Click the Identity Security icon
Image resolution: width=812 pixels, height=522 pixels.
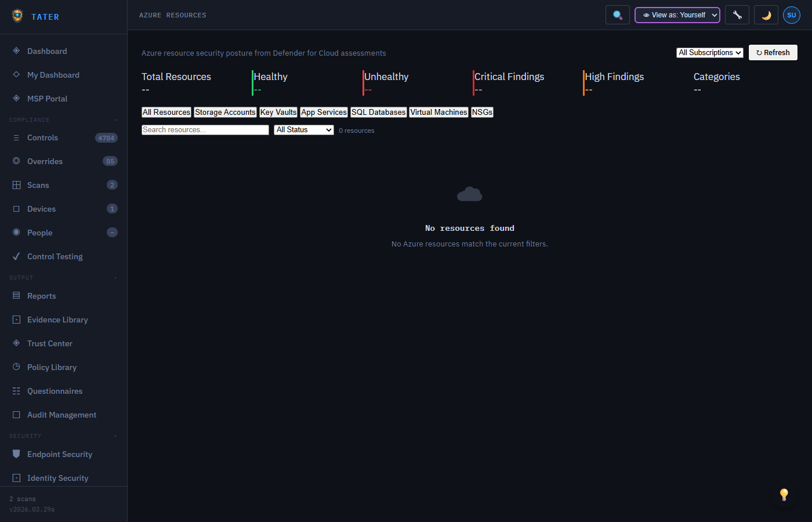[16, 478]
